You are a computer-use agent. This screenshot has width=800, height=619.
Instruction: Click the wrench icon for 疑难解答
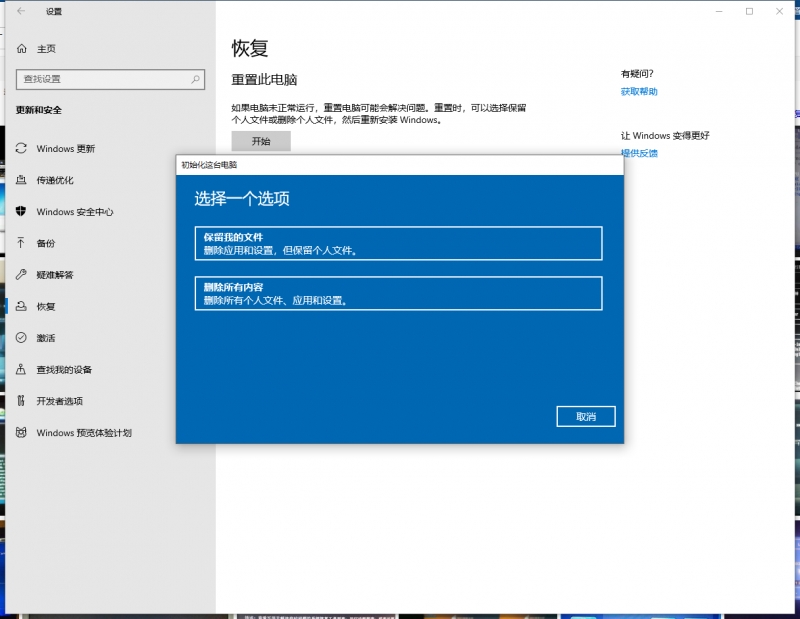[x=21, y=275]
